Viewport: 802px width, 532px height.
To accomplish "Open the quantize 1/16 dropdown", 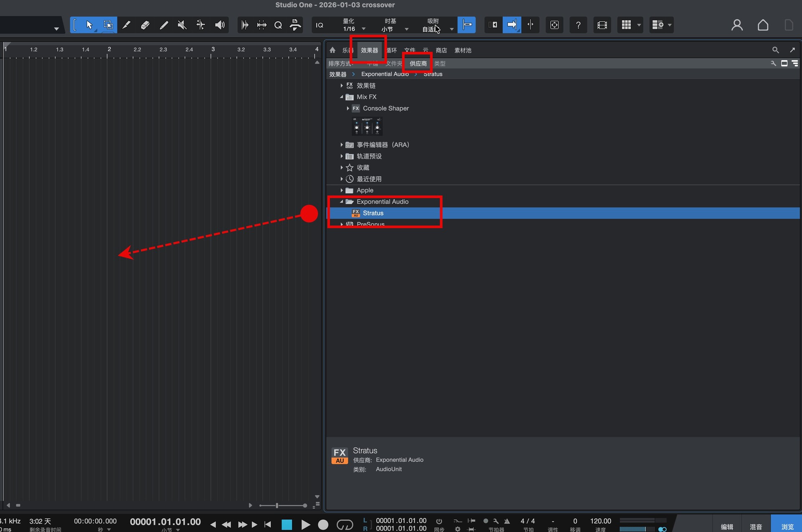I will click(x=363, y=29).
